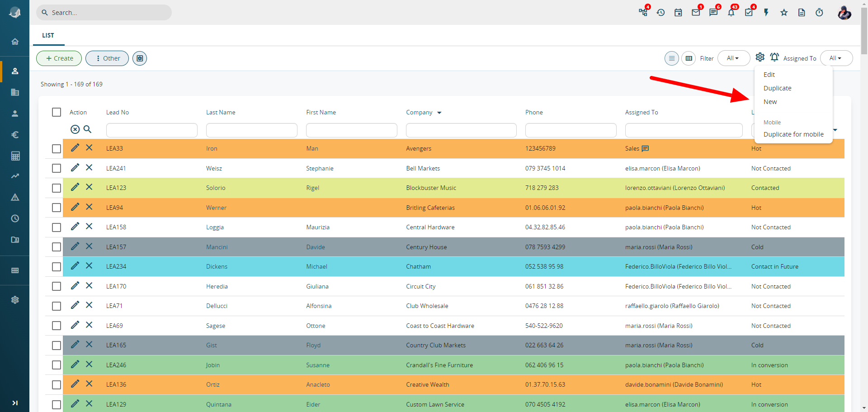Select Edit in the filter menu

coord(769,75)
